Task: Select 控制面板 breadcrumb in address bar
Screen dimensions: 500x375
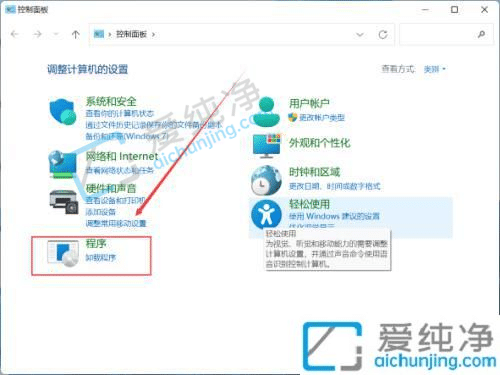Action: click(x=131, y=34)
